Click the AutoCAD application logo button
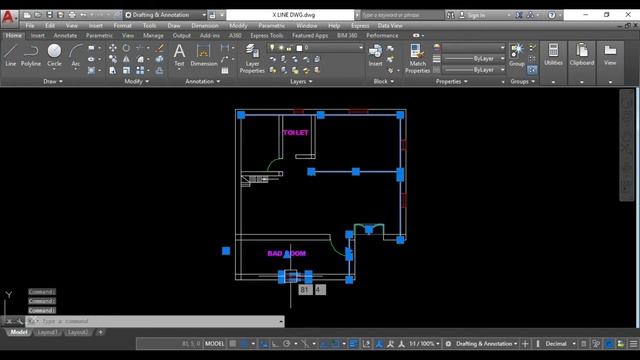Image resolution: width=640 pixels, height=360 pixels. pos(8,17)
